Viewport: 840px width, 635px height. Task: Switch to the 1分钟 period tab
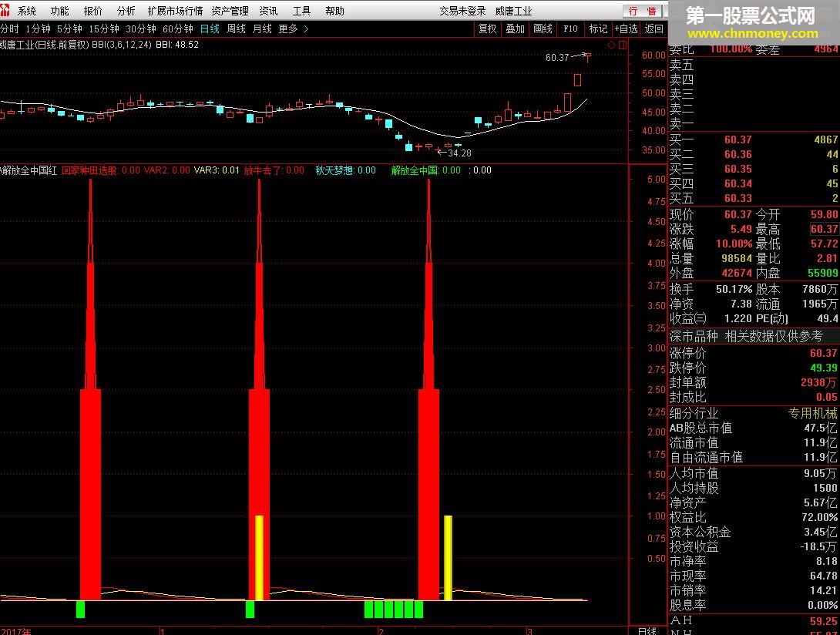(x=38, y=29)
